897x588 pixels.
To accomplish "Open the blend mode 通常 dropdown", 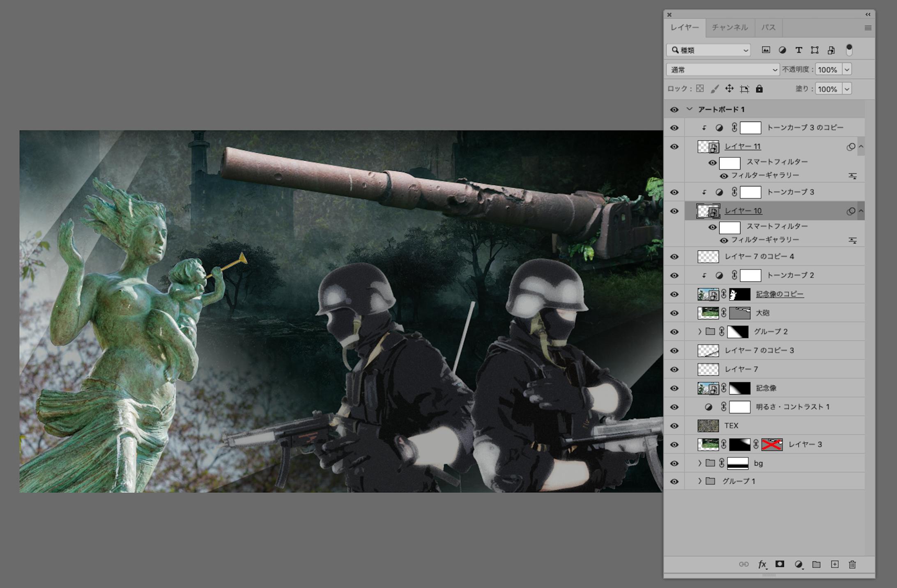I will 722,70.
